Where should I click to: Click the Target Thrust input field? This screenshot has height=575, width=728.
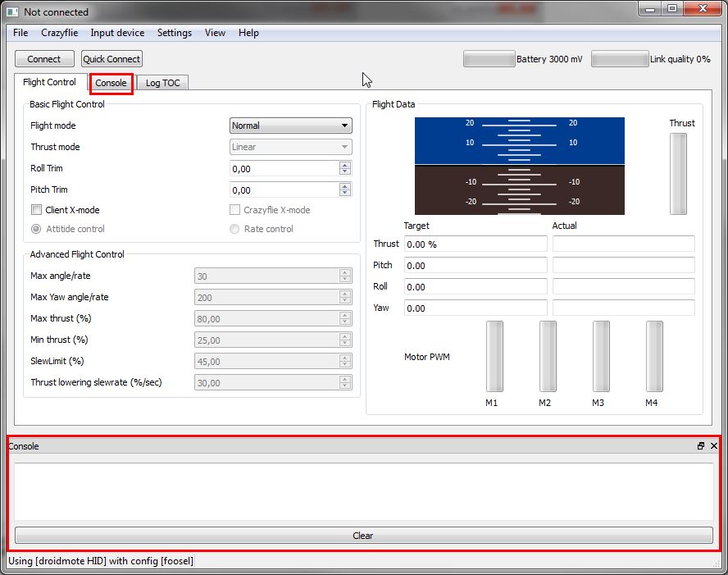pos(475,244)
